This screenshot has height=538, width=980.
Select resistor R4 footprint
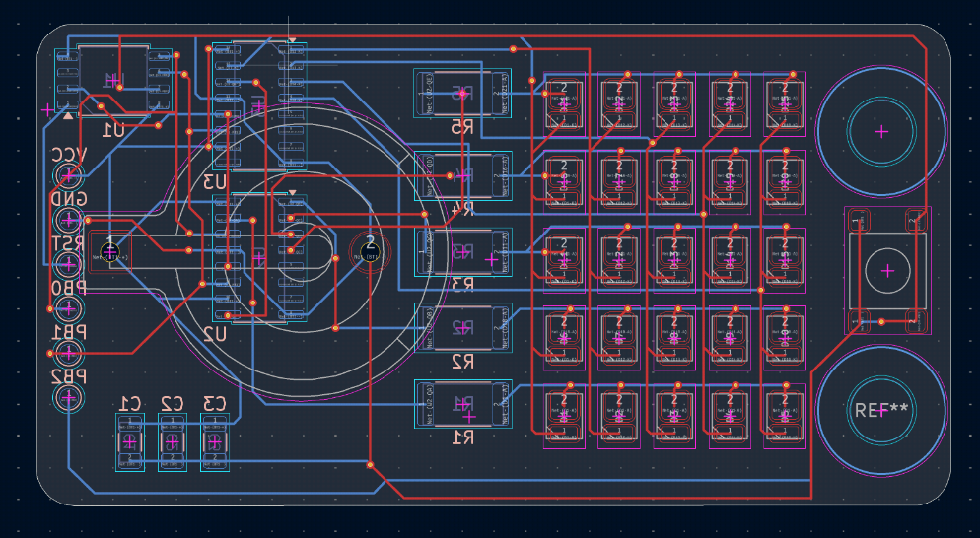[x=462, y=176]
